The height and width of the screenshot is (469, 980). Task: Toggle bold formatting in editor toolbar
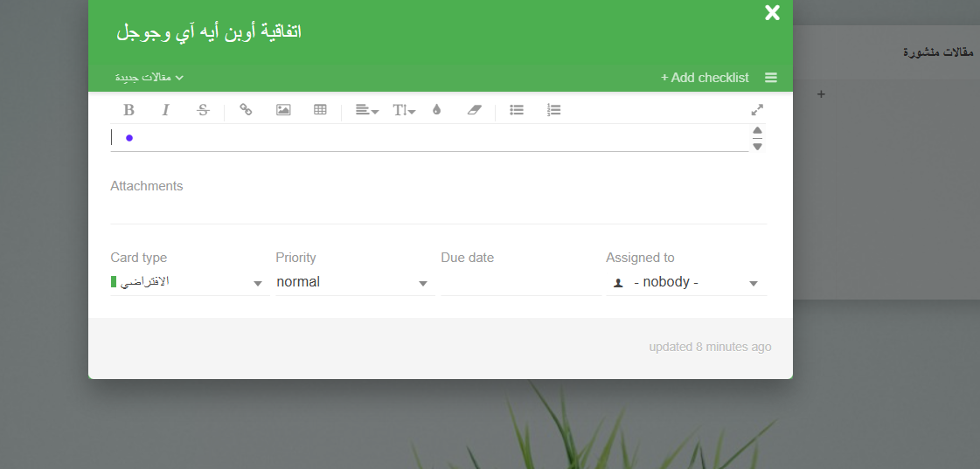(129, 110)
